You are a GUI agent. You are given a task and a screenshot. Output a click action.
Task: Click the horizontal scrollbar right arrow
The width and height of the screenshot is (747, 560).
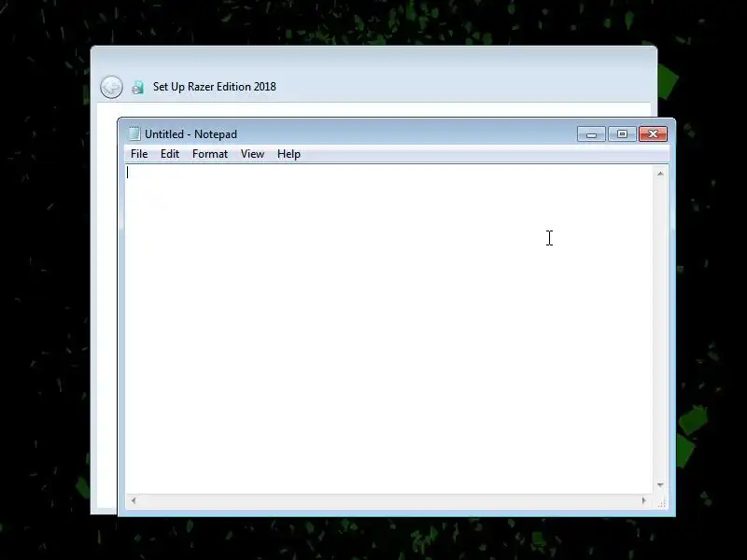[644, 500]
